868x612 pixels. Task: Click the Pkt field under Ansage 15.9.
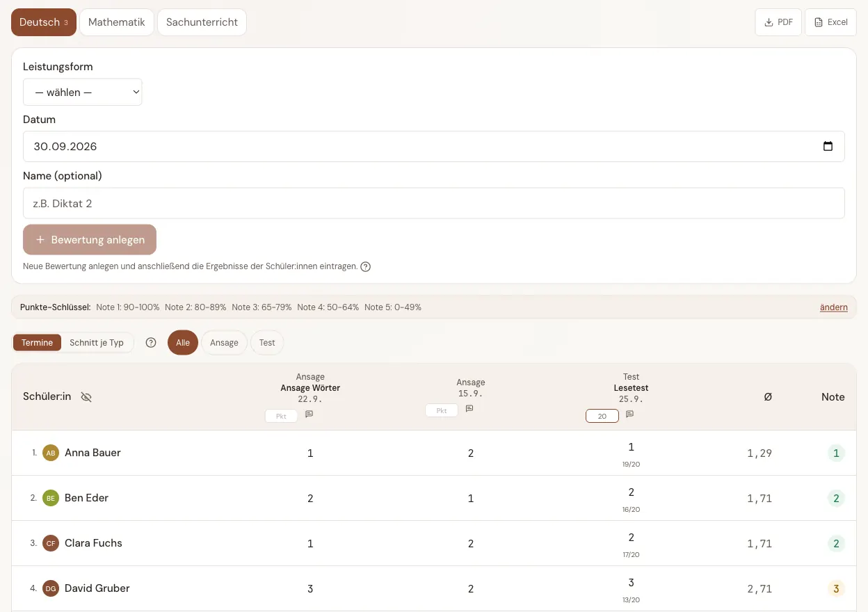[x=442, y=410]
